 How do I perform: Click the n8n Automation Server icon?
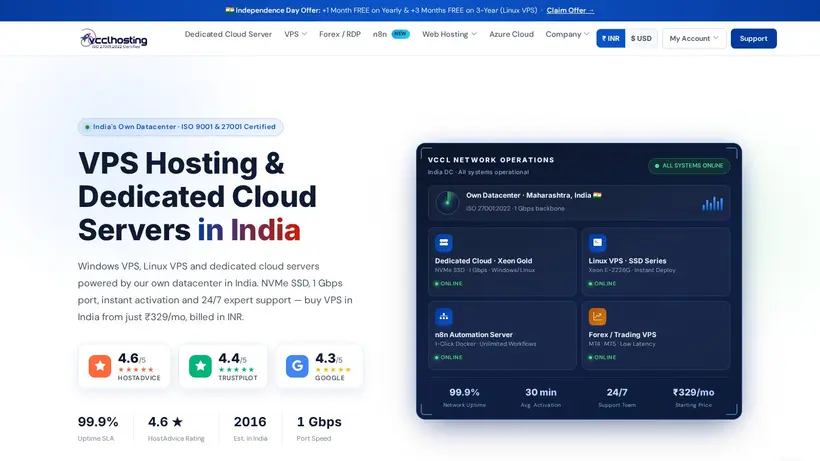[x=443, y=316]
